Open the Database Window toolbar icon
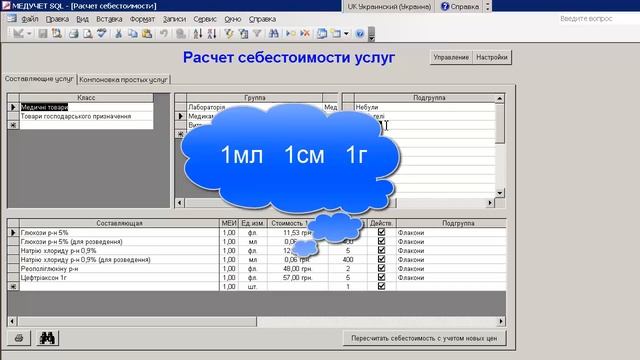 point(322,33)
